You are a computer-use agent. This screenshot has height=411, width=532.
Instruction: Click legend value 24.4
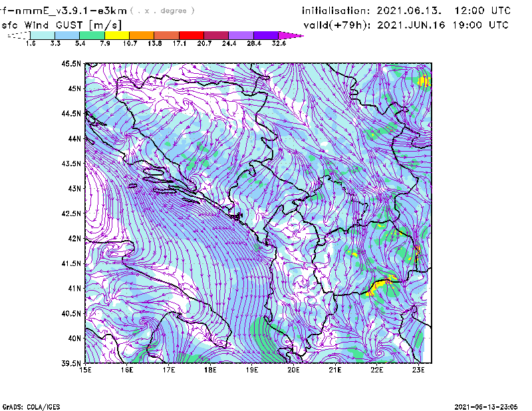229,43
